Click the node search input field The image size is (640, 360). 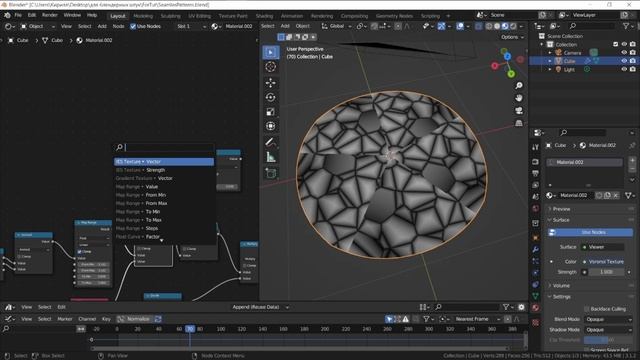point(164,147)
